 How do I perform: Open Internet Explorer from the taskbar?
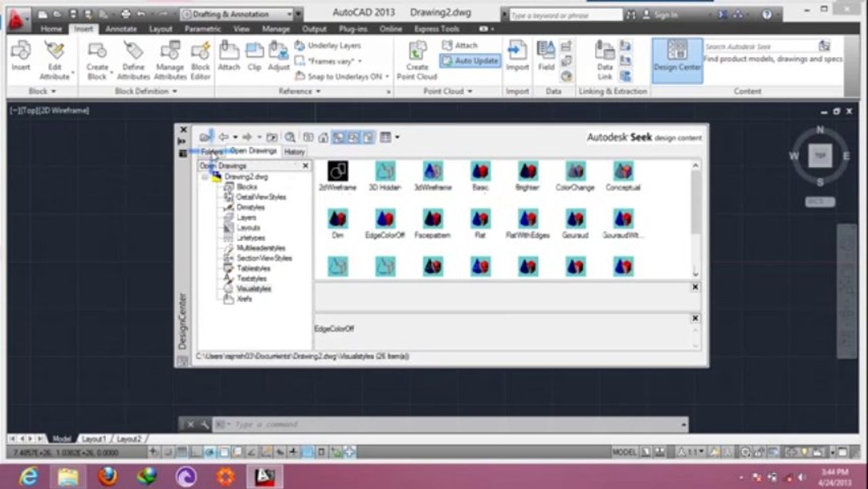(x=29, y=477)
